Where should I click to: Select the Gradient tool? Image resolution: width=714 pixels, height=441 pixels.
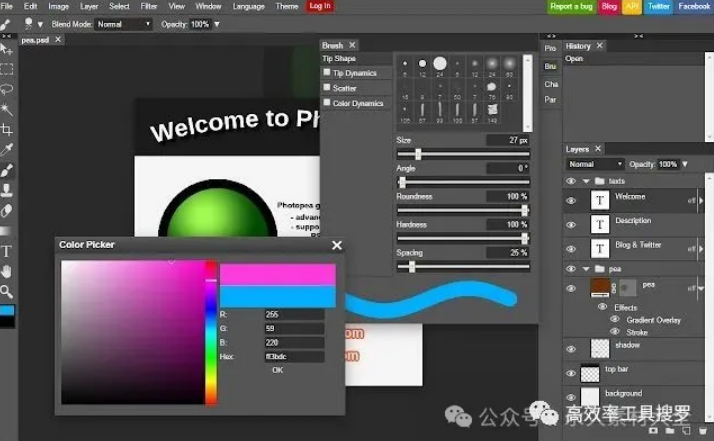[x=6, y=231]
